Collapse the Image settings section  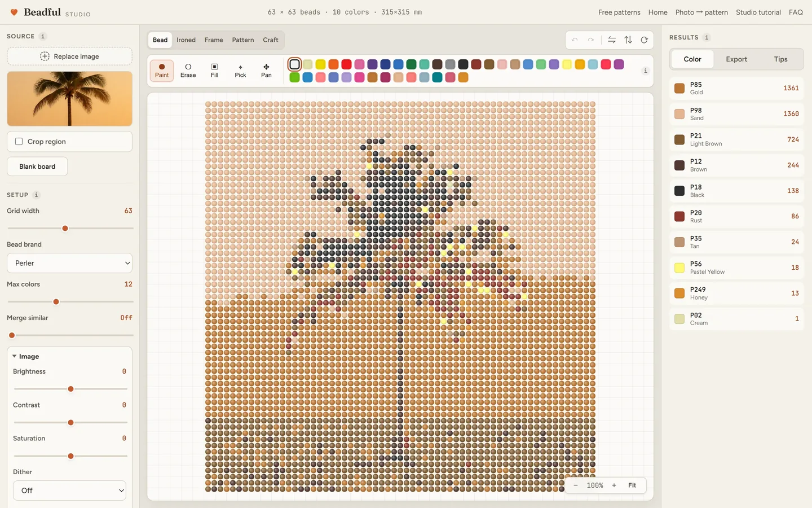click(x=26, y=357)
